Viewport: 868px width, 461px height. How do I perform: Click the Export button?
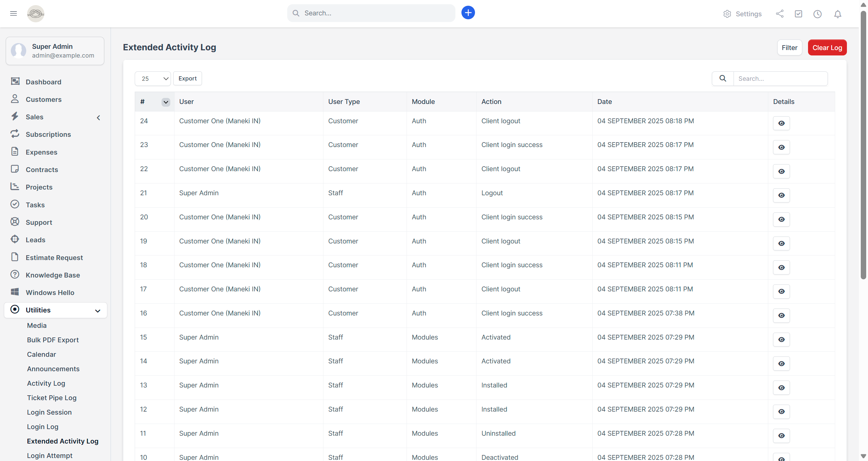coord(187,79)
